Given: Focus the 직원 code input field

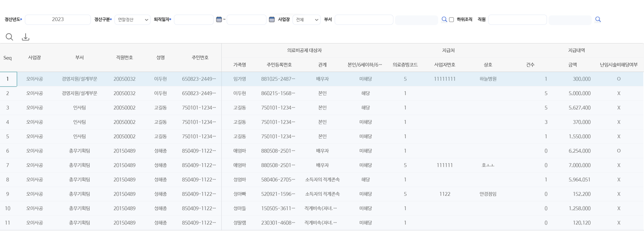Looking at the screenshot, I should pos(518,20).
